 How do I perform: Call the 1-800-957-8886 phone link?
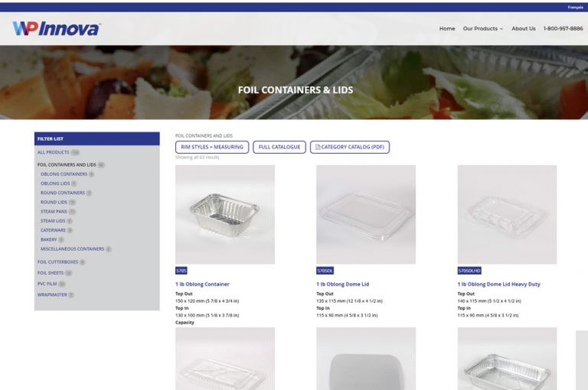tap(563, 28)
